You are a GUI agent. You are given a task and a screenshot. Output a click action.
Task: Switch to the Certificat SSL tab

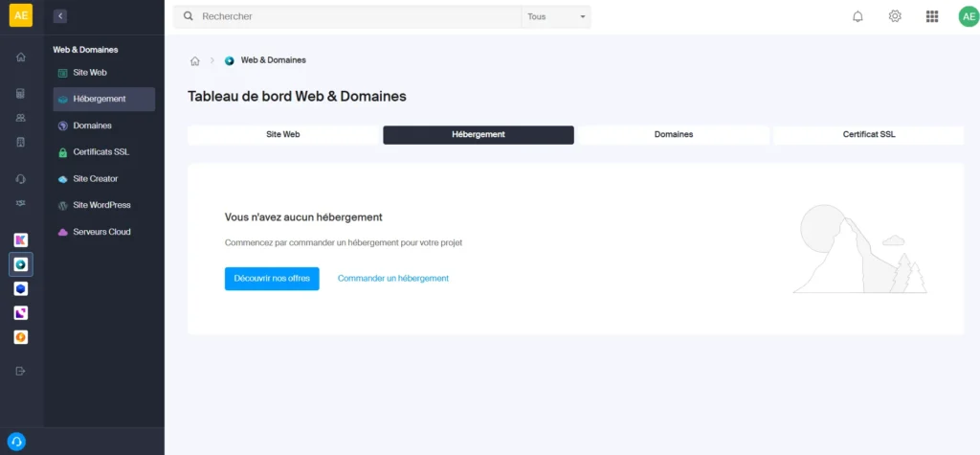tap(868, 135)
